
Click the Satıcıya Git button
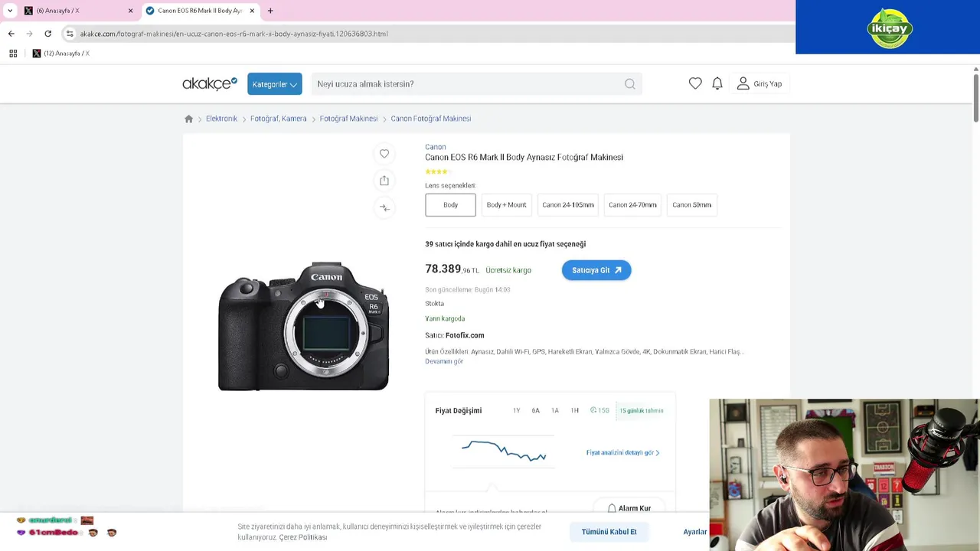tap(596, 270)
